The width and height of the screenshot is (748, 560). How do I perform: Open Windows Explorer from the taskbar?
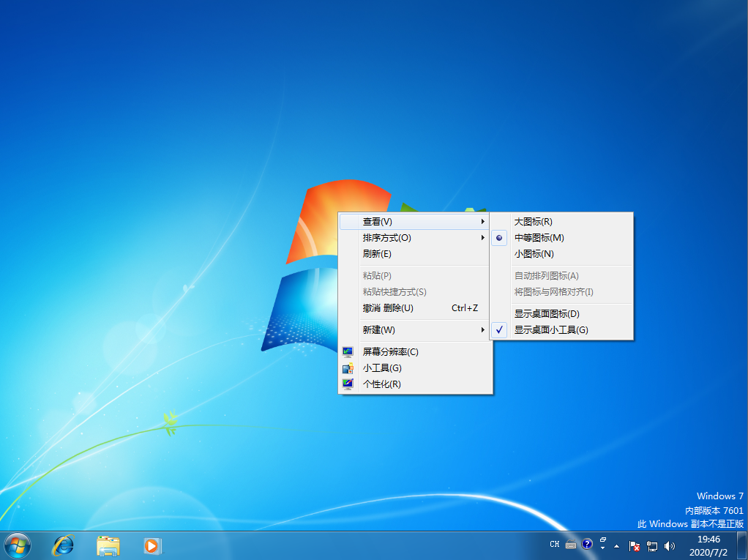coord(108,545)
